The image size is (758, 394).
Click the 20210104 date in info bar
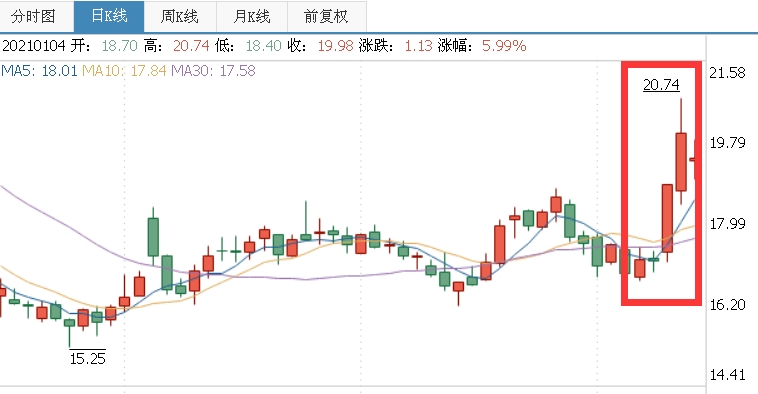(33, 46)
